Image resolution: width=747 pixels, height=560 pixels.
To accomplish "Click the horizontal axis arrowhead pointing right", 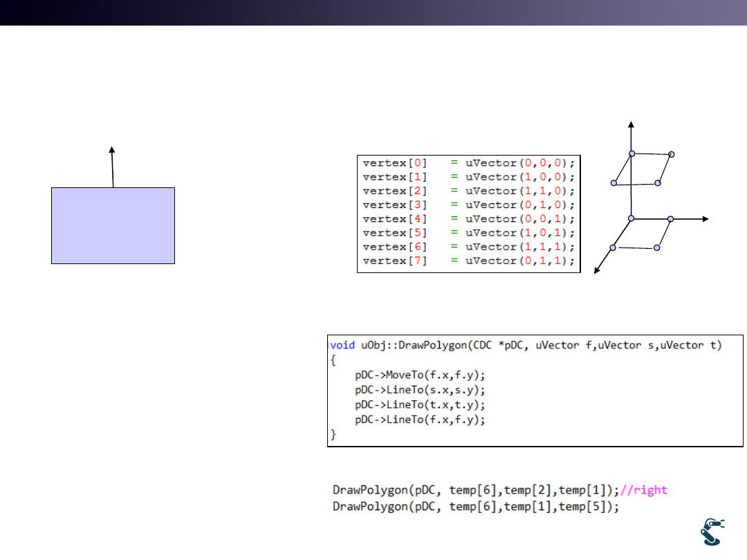I will 705,218.
